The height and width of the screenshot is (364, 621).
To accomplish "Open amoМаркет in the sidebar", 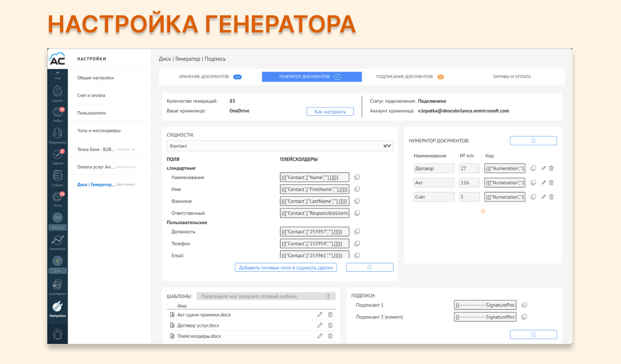I will pos(57,287).
